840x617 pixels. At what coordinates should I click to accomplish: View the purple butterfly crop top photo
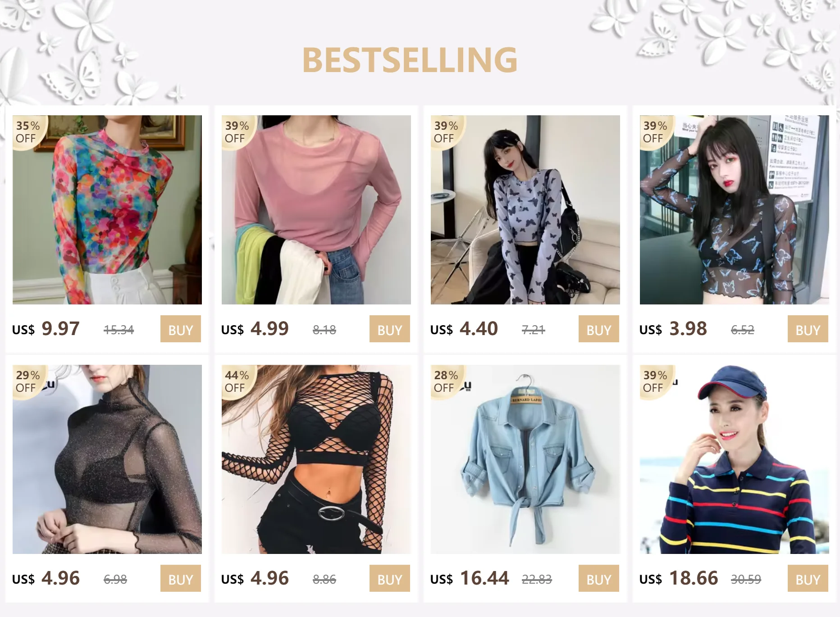tap(525, 210)
